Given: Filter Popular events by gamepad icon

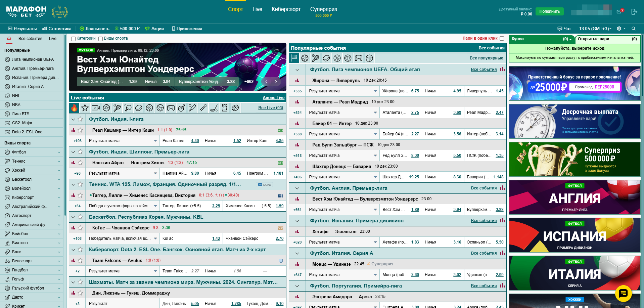Looking at the screenshot, I should (x=359, y=58).
